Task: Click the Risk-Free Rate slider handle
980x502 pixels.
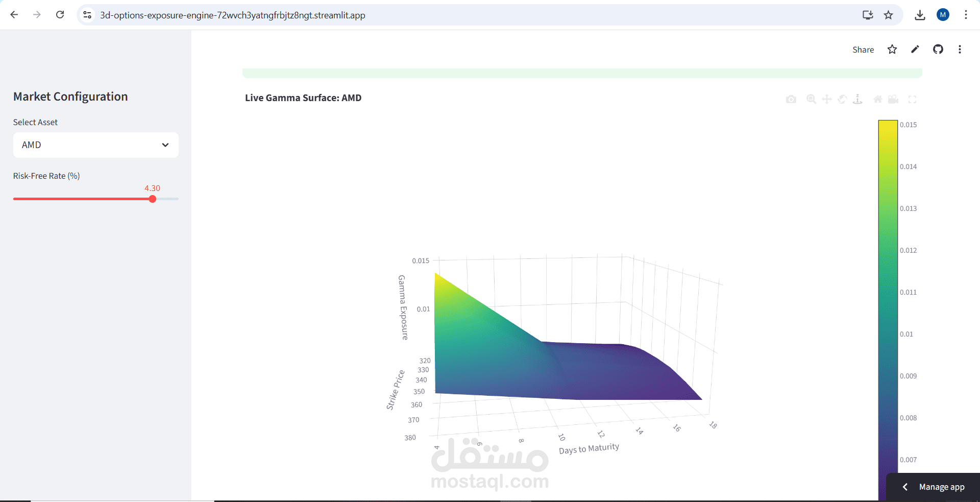Action: tap(153, 199)
